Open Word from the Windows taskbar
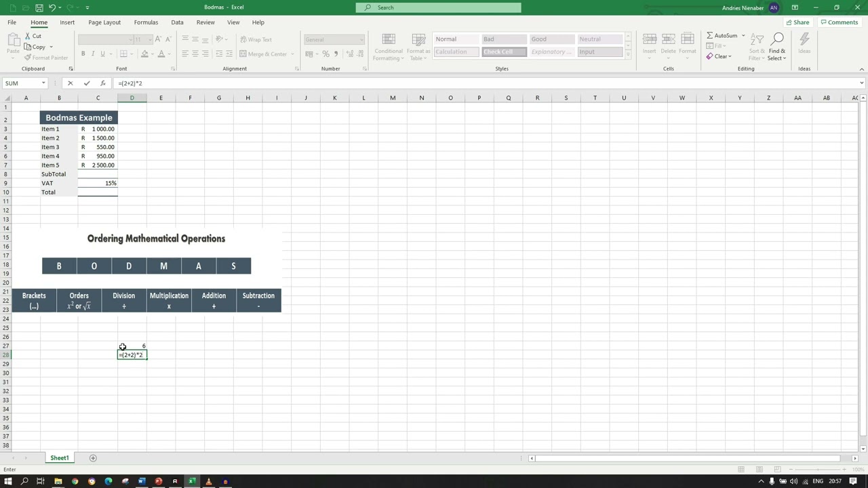 (x=142, y=482)
